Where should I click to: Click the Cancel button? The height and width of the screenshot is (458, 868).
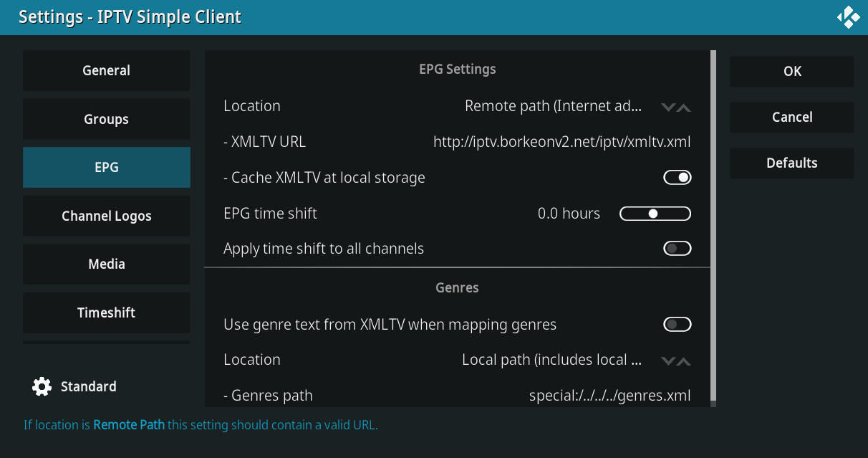pos(792,117)
